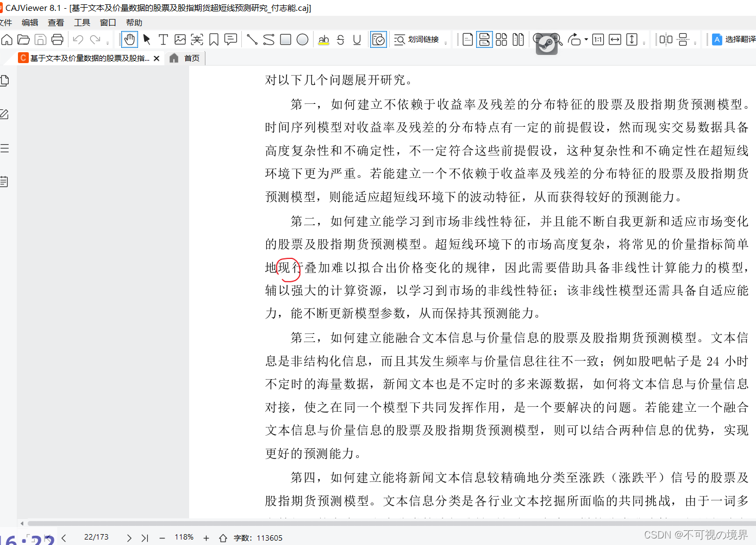
Task: Select the rectangle drawing tool
Action: click(x=285, y=40)
